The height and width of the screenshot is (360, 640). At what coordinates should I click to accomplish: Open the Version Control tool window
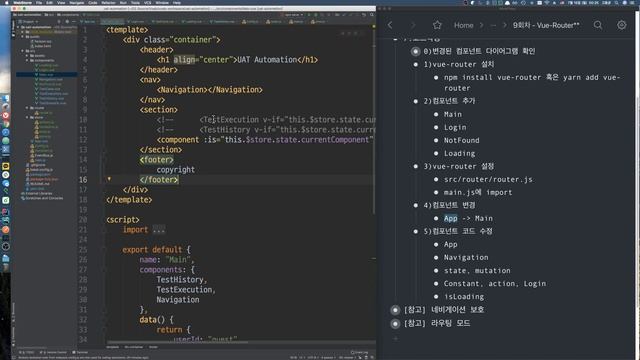[53, 352]
